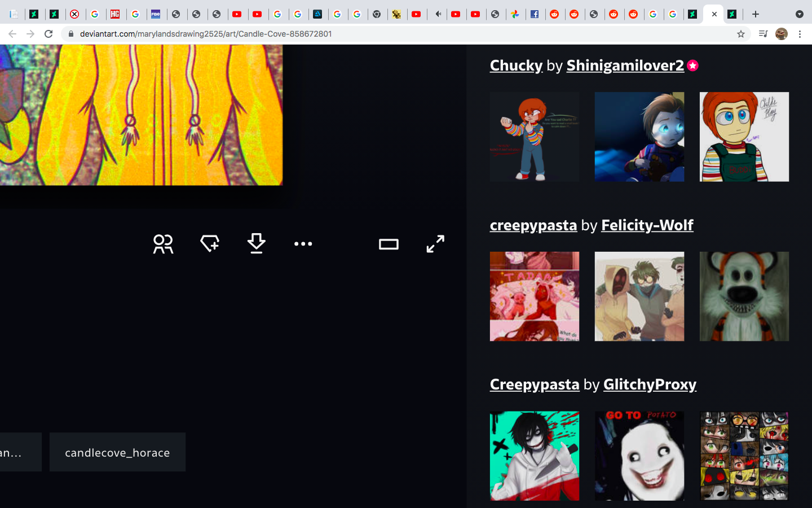Click the Add to Group icon
This screenshot has height=508, width=812.
coord(163,244)
